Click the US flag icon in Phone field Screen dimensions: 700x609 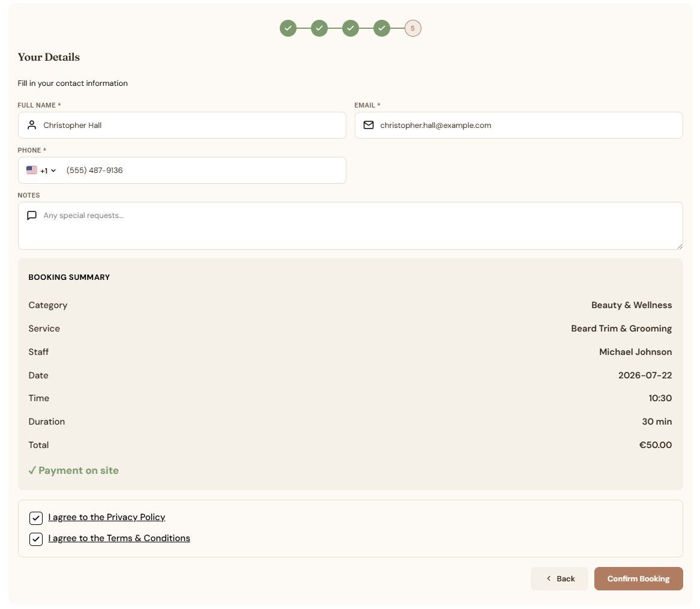32,170
